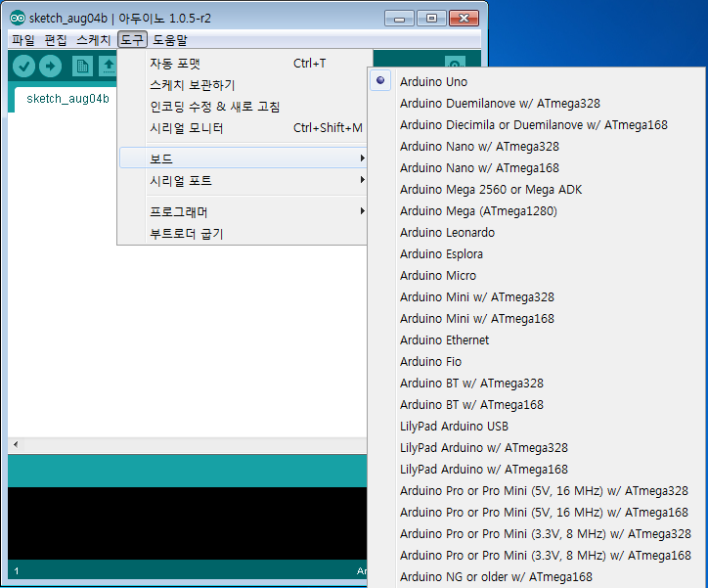Choose 자동 포맷 menu entry
Viewport: 708px width, 588px height.
click(243, 64)
